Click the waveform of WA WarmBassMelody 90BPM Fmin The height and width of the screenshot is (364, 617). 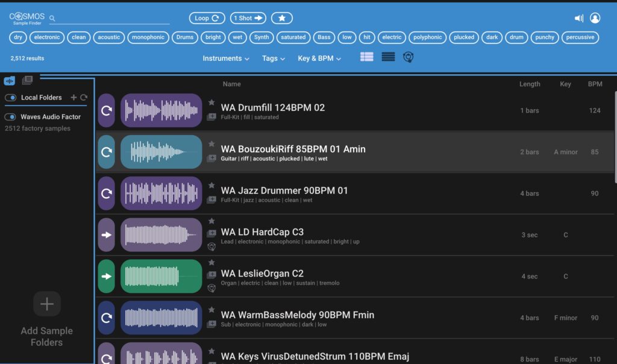(161, 318)
